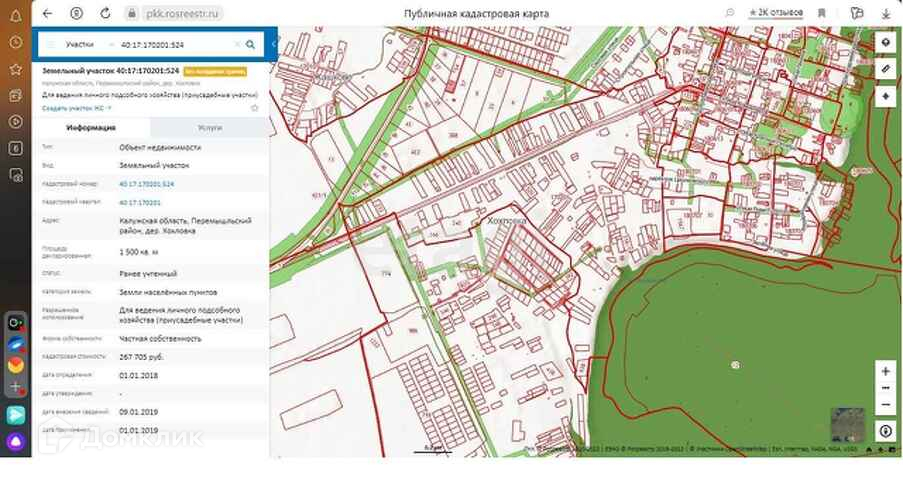Viewport: 903px width, 480px height.
Task: Expand the Участки search type dropdown
Action: 88,44
